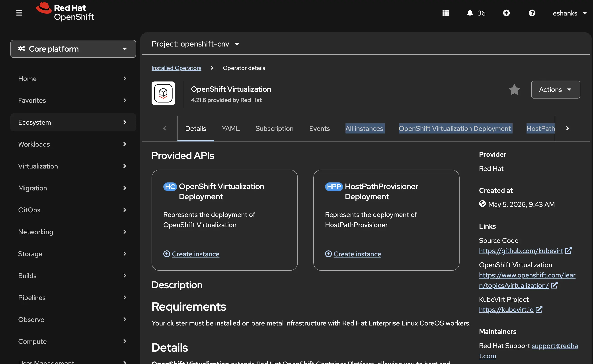This screenshot has height=364, width=593.
Task: Open notifications bell showing 36
Action: coord(476,13)
